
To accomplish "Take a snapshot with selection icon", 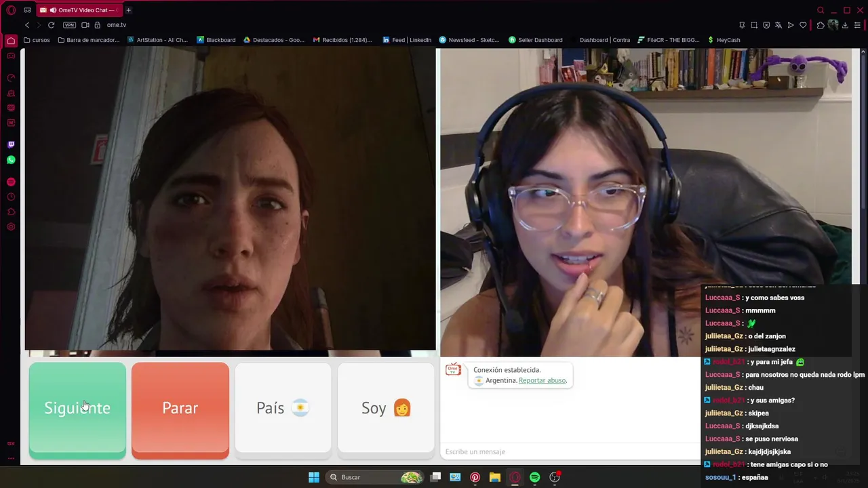I will tap(754, 25).
